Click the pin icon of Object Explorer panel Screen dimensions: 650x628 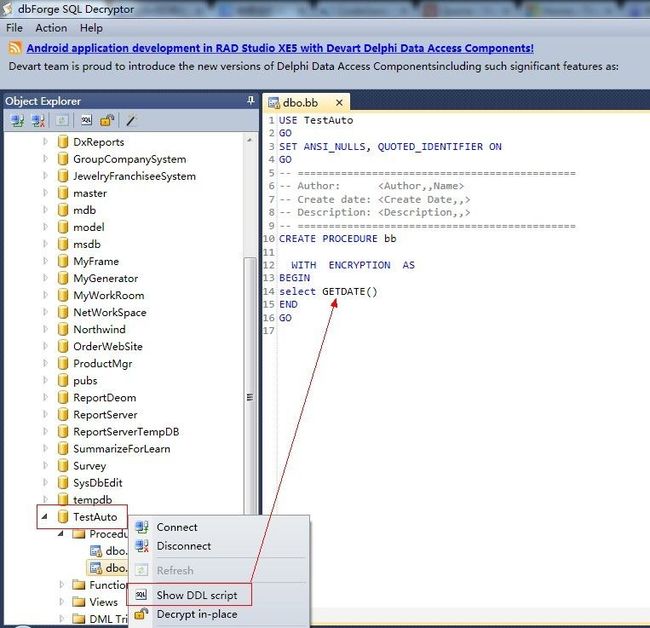pyautogui.click(x=250, y=100)
